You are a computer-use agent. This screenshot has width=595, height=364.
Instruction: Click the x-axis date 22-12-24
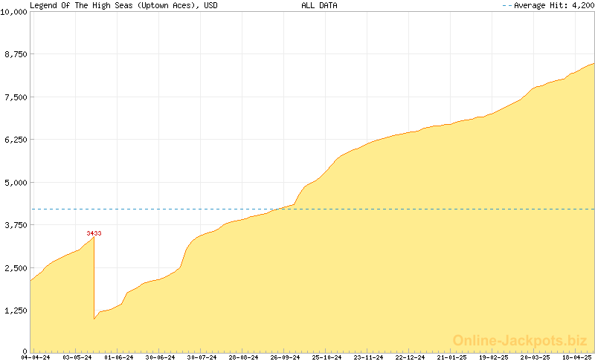(x=411, y=357)
